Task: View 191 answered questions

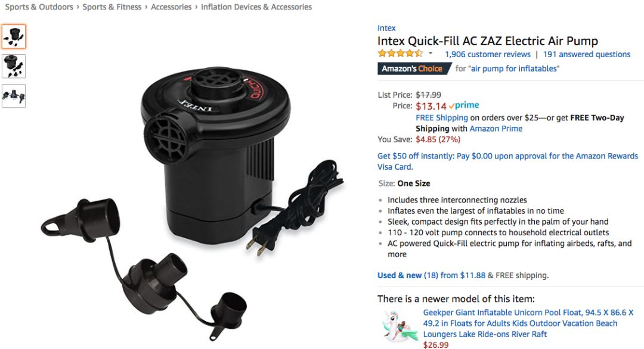Action: pyautogui.click(x=587, y=54)
